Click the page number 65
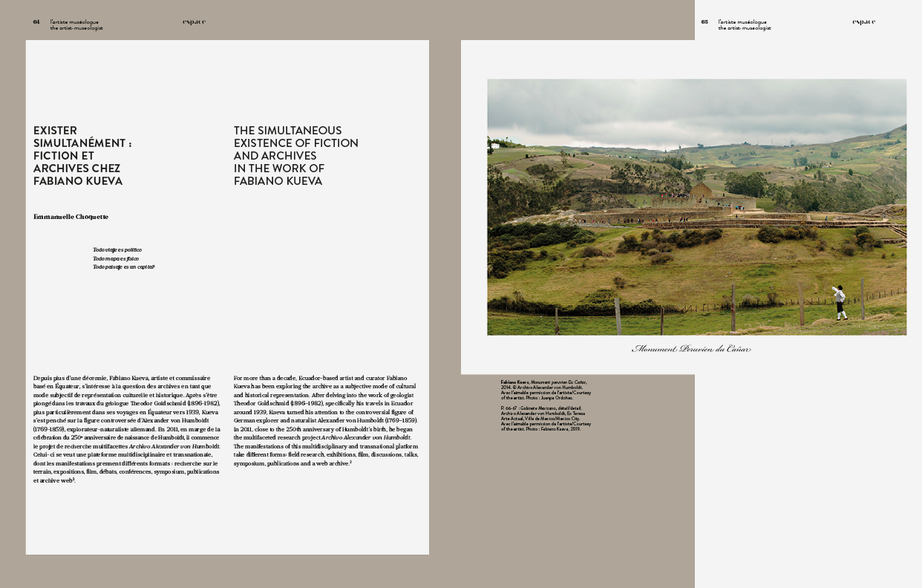Viewport: 922px width, 588px height. tap(704, 22)
